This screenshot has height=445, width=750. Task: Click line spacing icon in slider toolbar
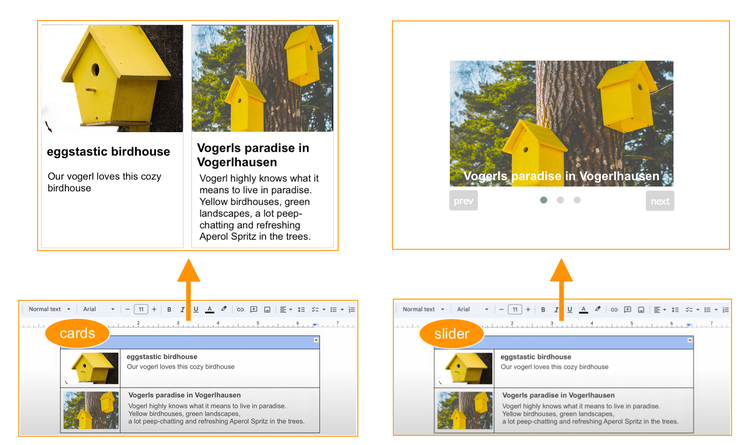coord(674,310)
